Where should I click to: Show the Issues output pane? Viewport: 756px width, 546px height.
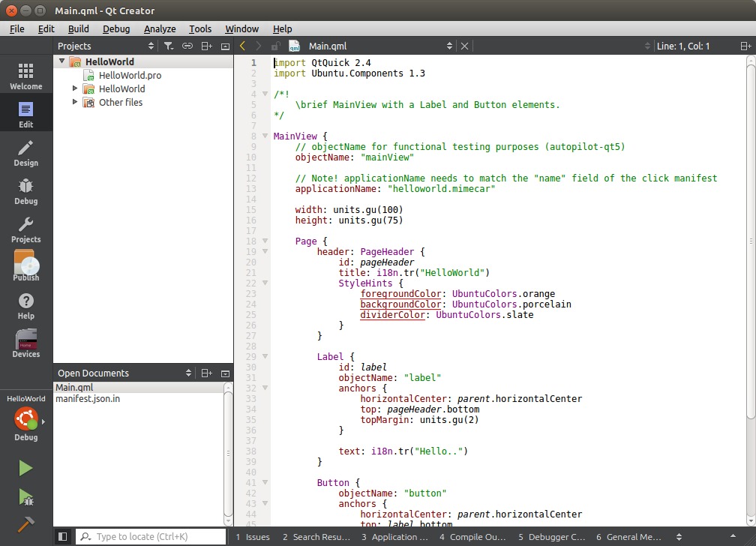(253, 537)
